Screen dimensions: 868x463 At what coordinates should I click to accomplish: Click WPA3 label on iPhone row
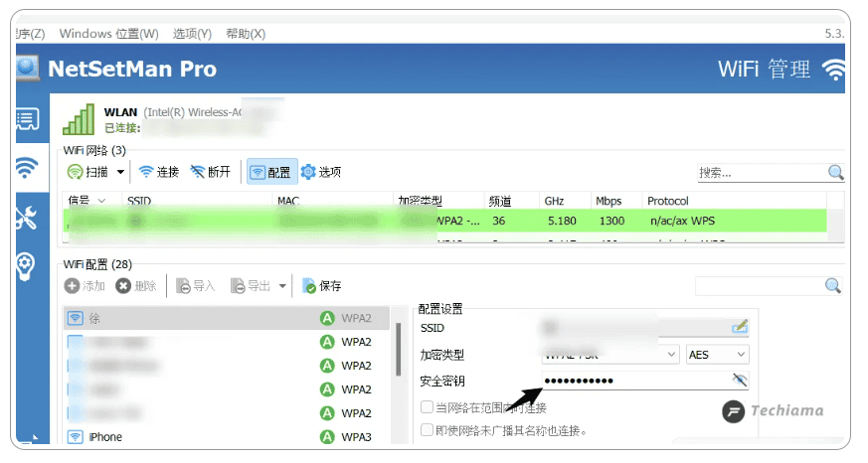click(357, 437)
